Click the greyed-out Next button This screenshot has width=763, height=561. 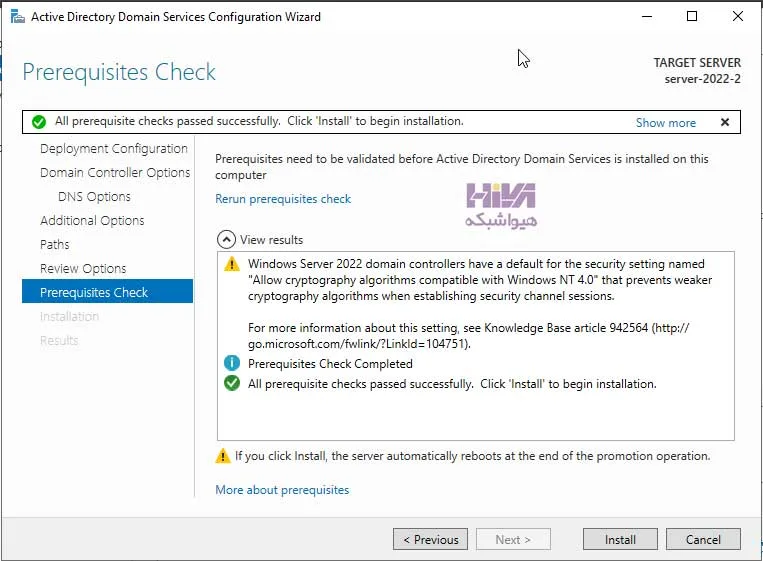point(513,539)
